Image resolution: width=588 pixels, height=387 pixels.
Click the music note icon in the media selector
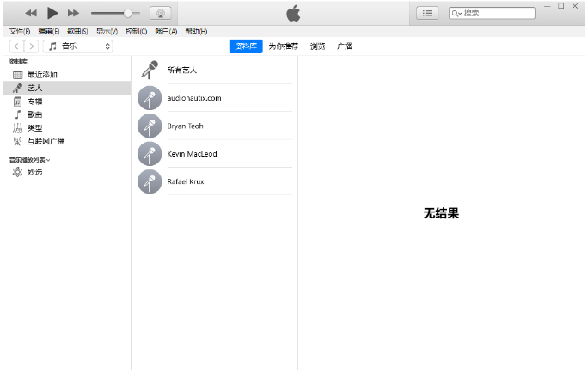53,46
